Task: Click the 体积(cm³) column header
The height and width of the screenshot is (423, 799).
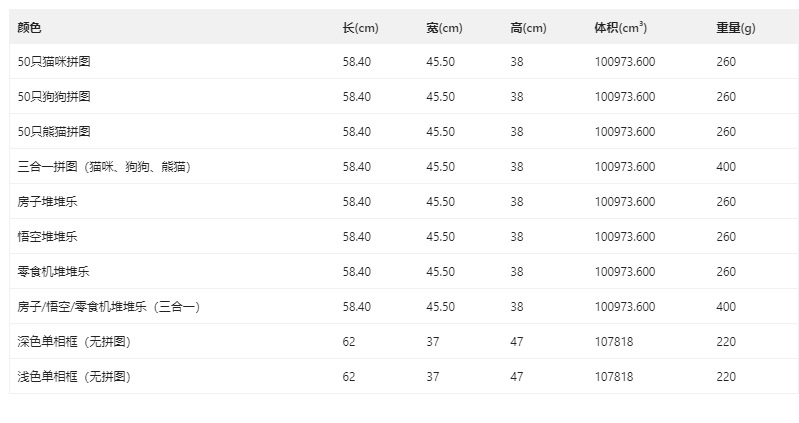Action: coord(620,28)
